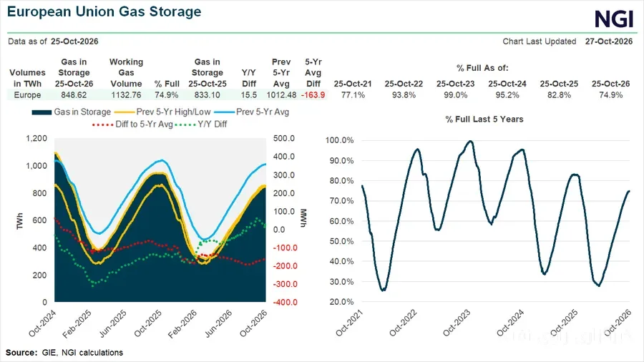The width and height of the screenshot is (644, 362).
Task: Click the '% Full As of:' heading
Action: (482, 68)
